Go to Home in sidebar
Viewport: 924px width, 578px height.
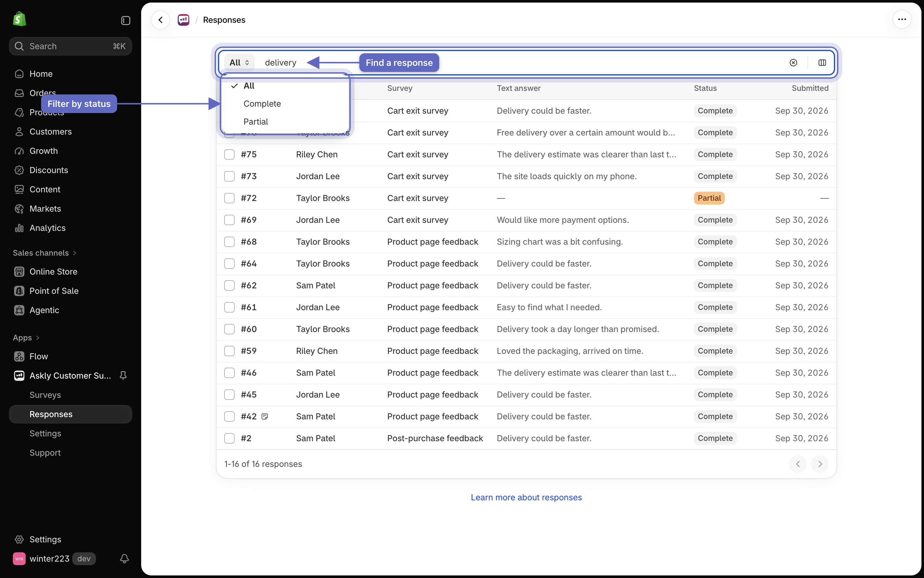(71, 74)
